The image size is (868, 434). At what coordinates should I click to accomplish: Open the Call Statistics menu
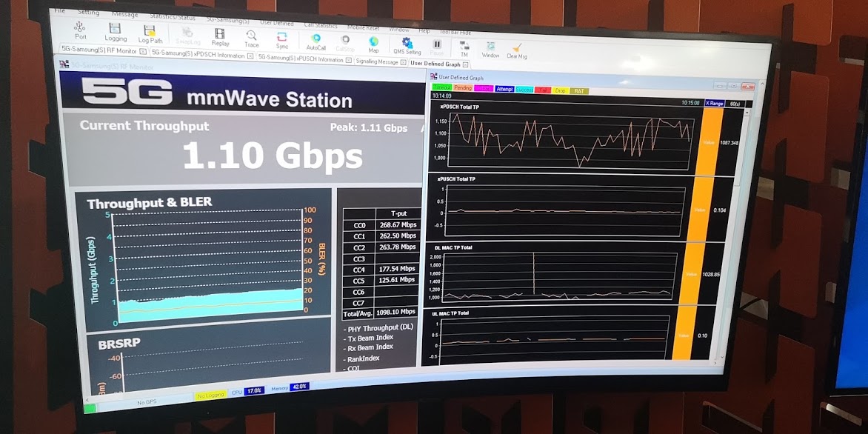click(x=321, y=25)
